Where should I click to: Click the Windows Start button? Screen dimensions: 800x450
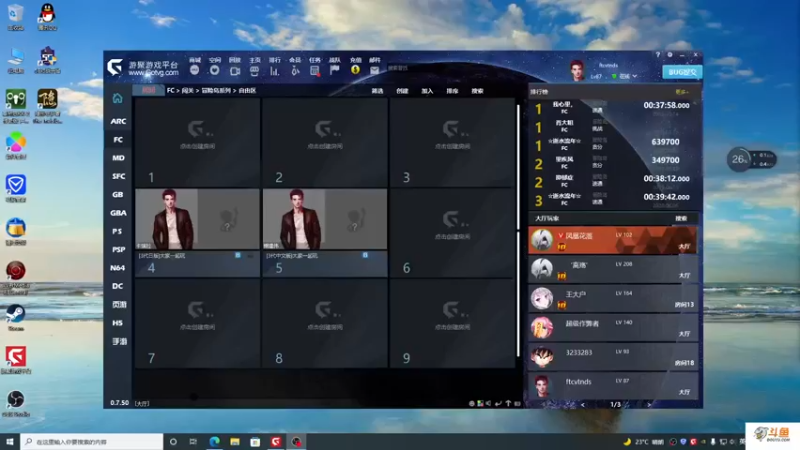(10, 441)
